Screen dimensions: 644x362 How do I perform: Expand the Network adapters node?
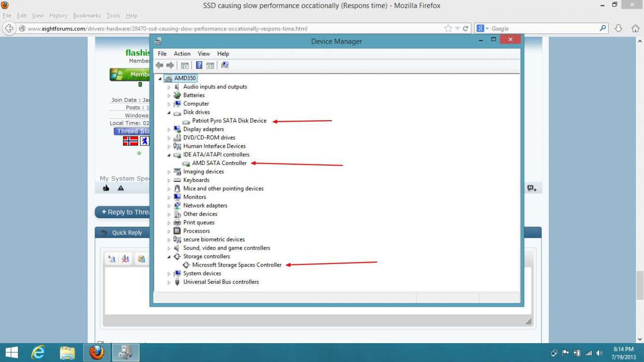(169, 206)
